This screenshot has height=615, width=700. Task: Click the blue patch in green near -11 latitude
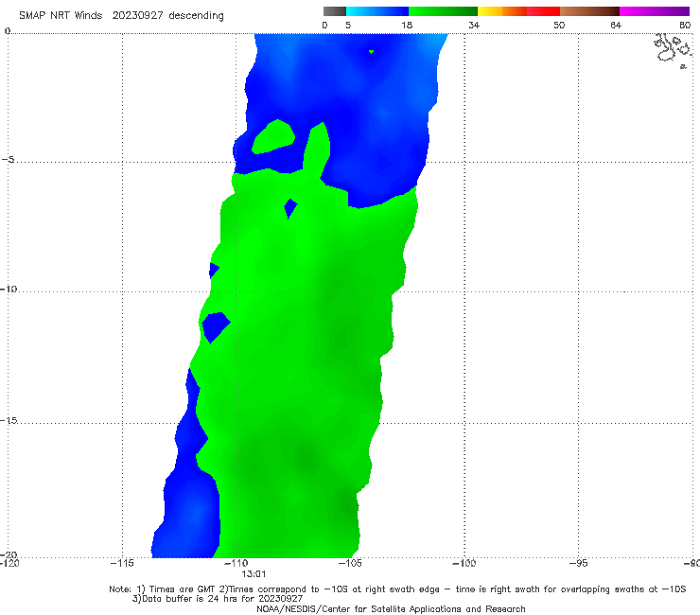pyautogui.click(x=215, y=326)
